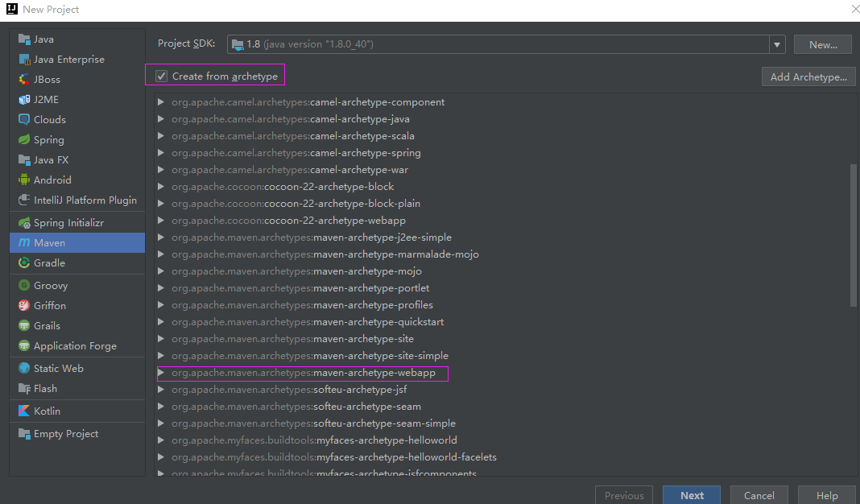Select camel-archetype-spring archetype

296,153
